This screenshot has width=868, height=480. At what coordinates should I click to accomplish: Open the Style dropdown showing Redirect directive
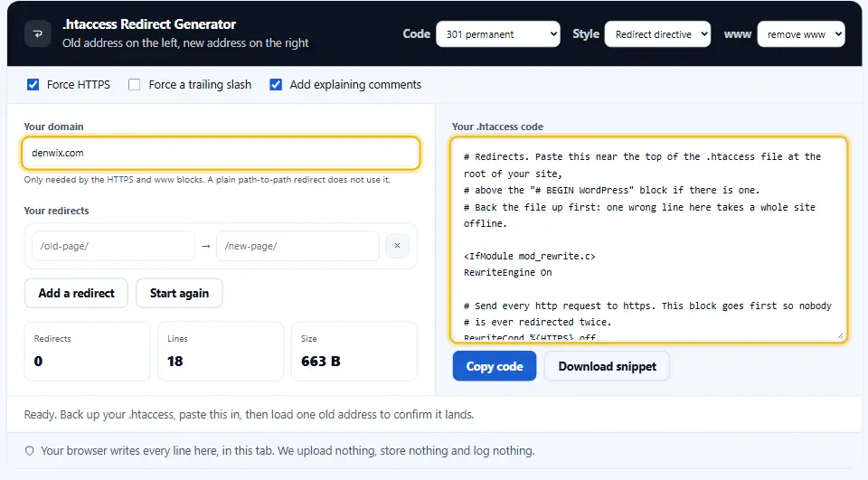pos(657,34)
